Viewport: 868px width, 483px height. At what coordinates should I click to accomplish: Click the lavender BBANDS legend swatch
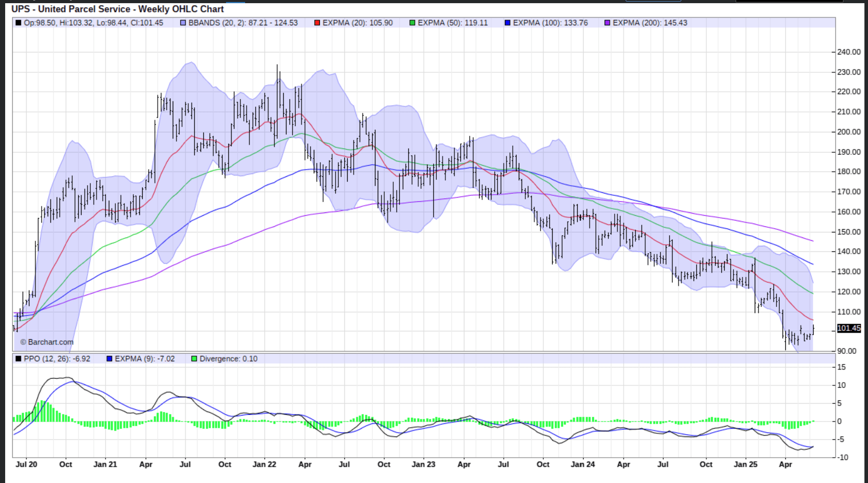pos(183,23)
